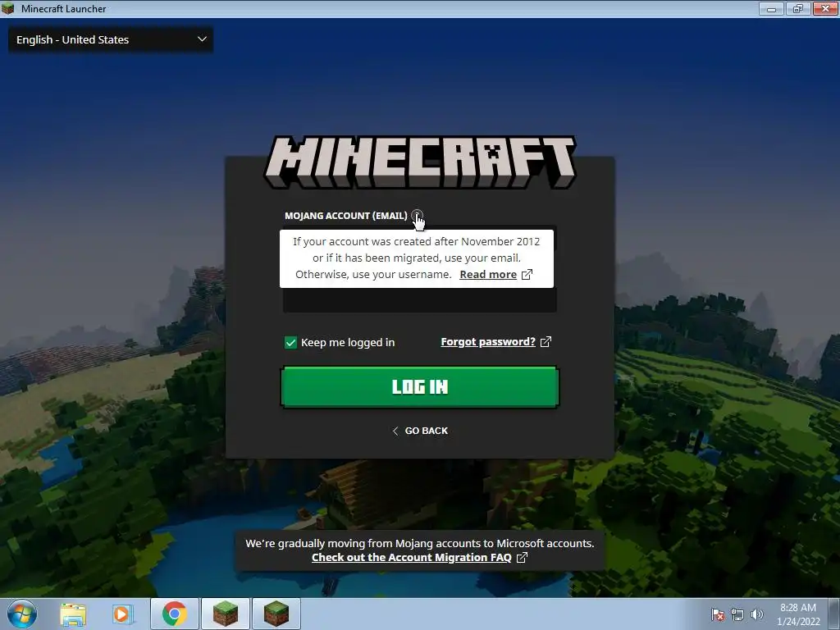Viewport: 840px width, 630px height.
Task: Open the Read more link in tooltip
Action: pyautogui.click(x=488, y=274)
